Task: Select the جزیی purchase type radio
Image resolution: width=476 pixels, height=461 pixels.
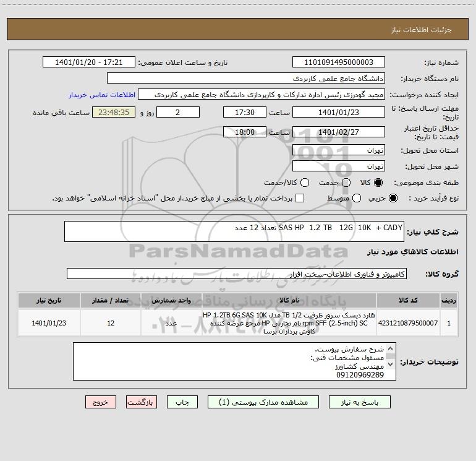Action: click(393, 198)
